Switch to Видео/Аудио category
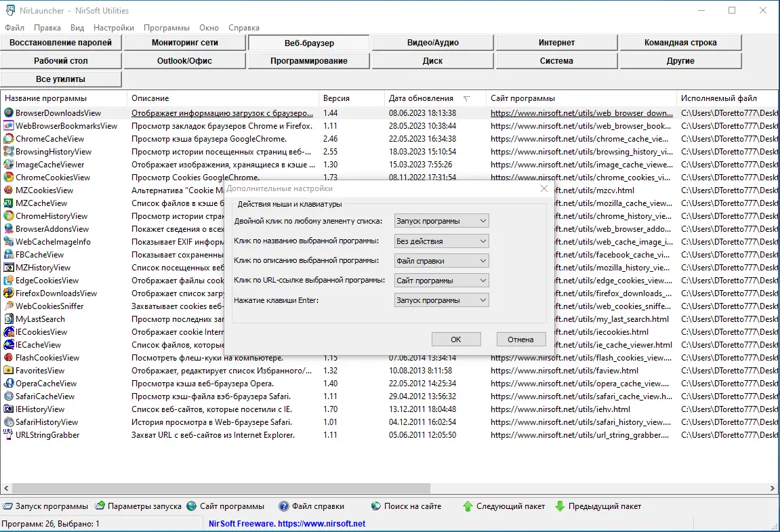Image resolution: width=780 pixels, height=532 pixels. tap(433, 43)
